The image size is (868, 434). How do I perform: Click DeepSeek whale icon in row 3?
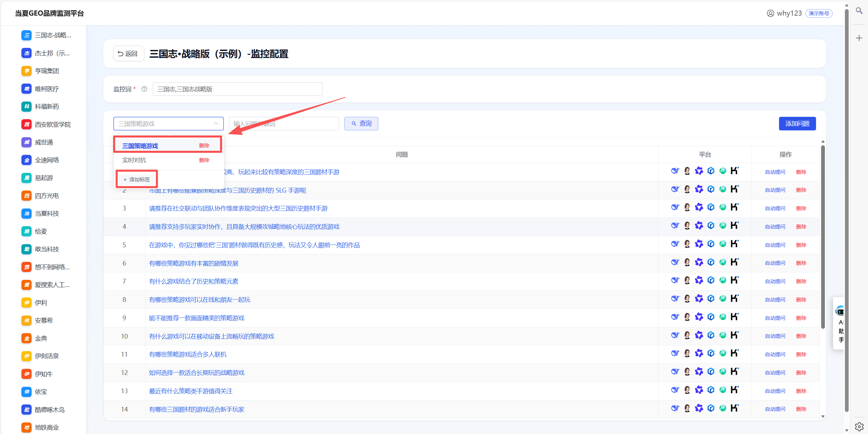pyautogui.click(x=675, y=207)
